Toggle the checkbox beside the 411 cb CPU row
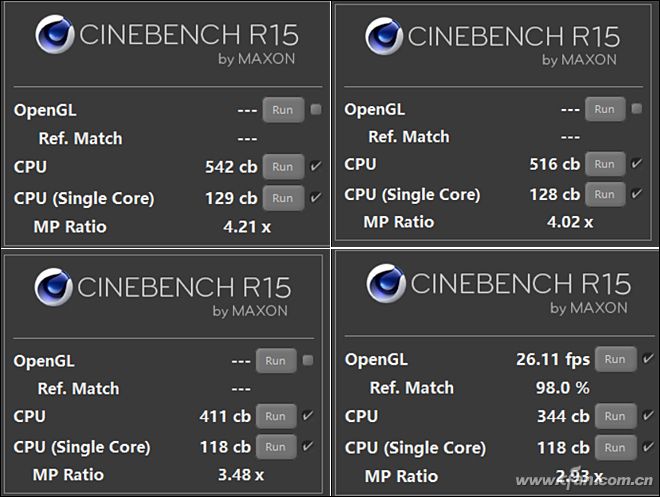660x497 pixels. (308, 415)
